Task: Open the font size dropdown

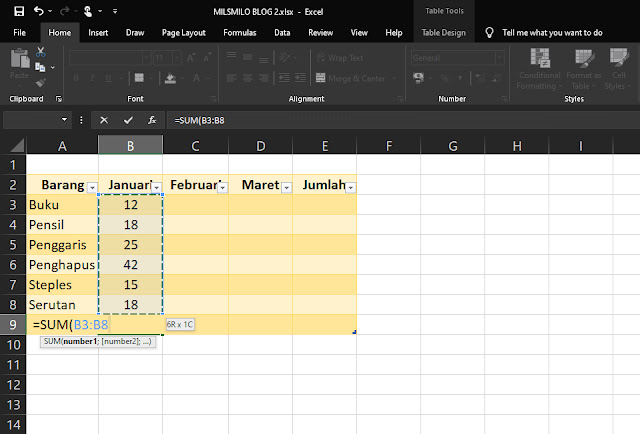Action: (177, 58)
